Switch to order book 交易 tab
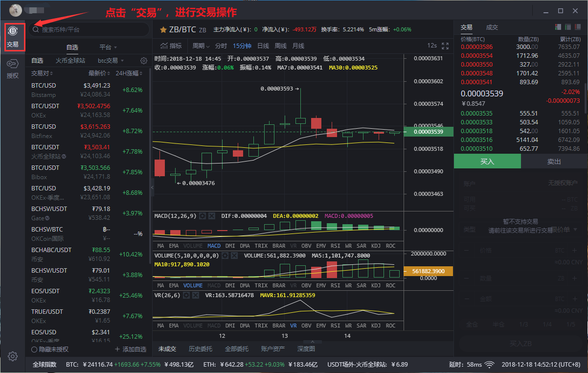588x373 pixels. (x=466, y=27)
